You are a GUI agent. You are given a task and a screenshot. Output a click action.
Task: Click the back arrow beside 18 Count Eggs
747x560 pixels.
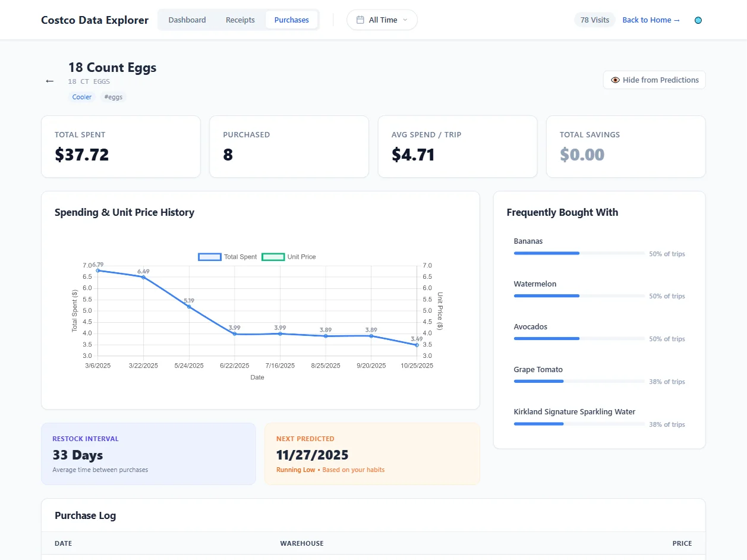point(50,81)
